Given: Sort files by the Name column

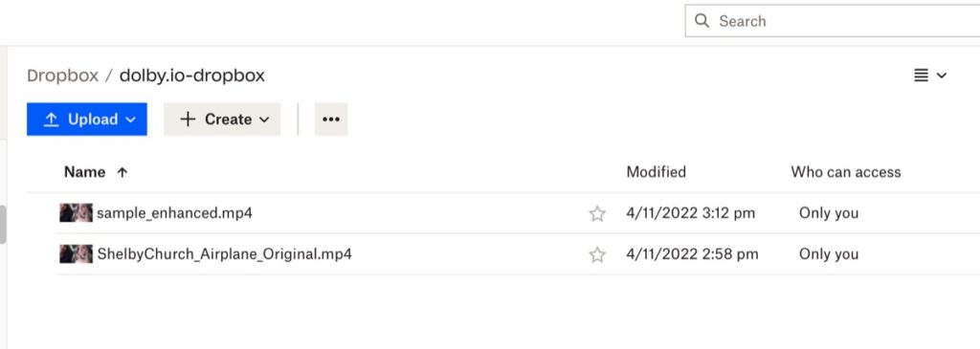Looking at the screenshot, I should coord(84,172).
